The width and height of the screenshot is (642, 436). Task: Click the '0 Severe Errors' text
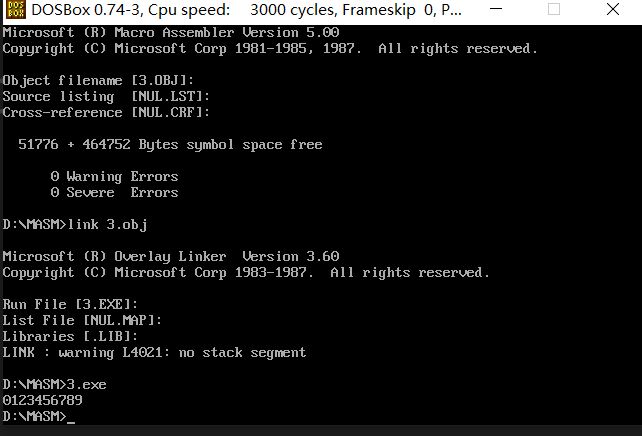114,192
